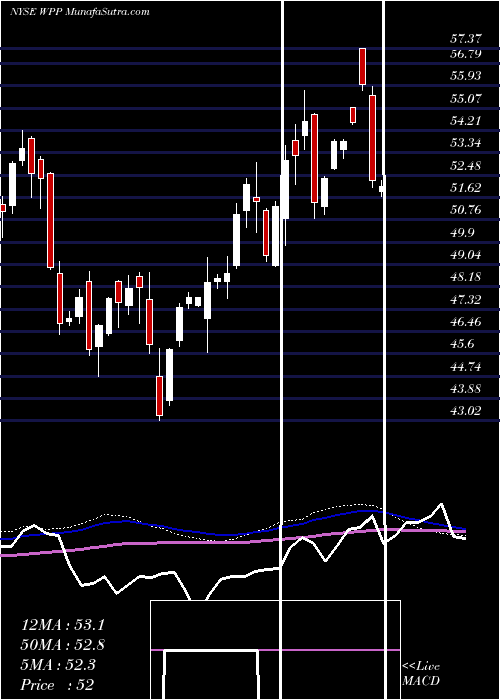Click the 54.21 price axis label
Image resolution: width=500 pixels, height=700 pixels.
coord(466,121)
